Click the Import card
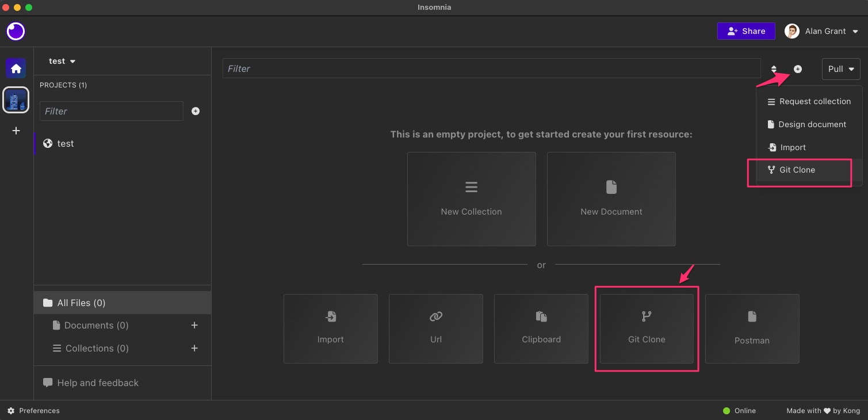This screenshot has height=420, width=868. (331, 329)
